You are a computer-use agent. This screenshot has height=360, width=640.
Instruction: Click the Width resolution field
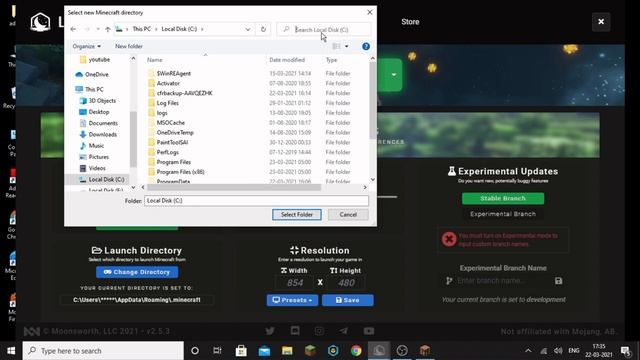[x=295, y=282]
